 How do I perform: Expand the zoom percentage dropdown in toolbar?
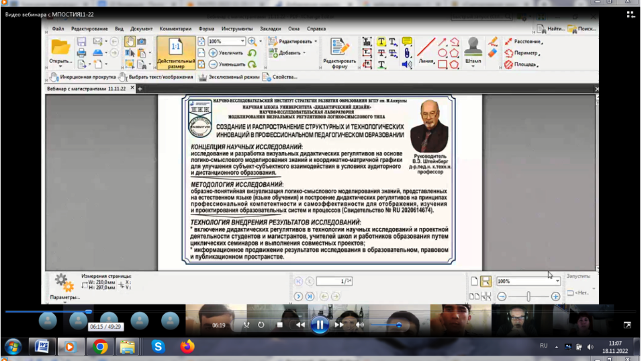(242, 42)
